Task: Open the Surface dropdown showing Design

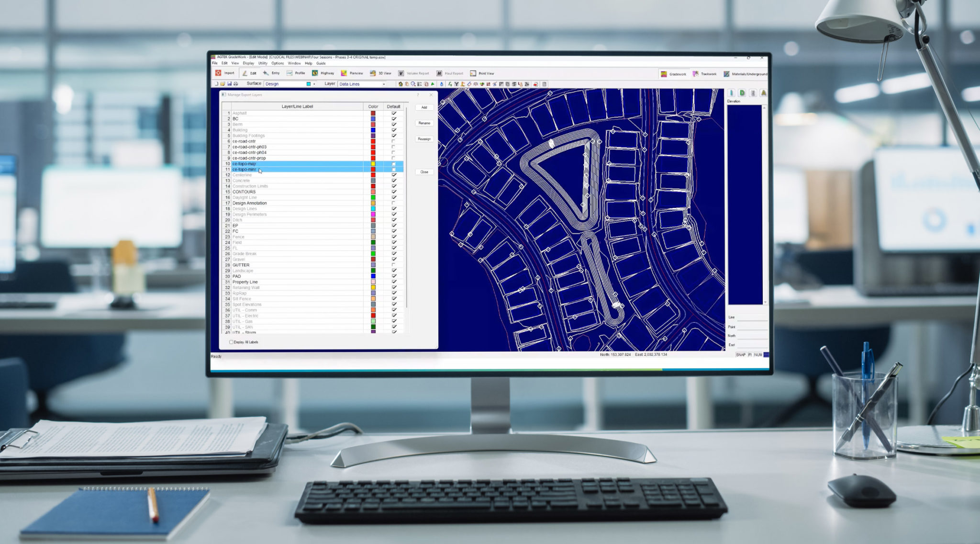Action: coord(290,84)
